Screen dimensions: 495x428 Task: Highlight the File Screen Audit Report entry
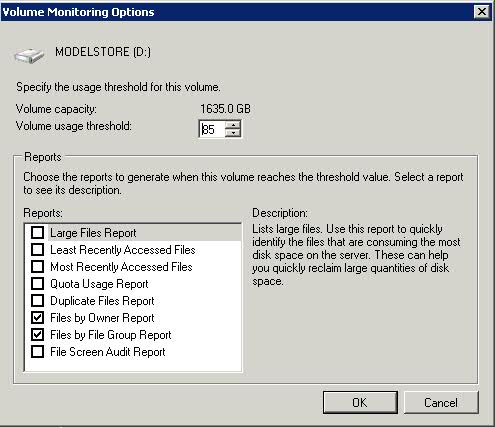click(x=108, y=352)
